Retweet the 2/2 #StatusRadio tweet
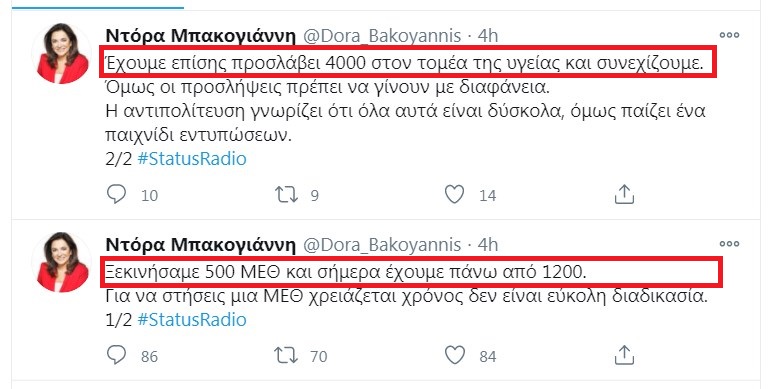Viewport: 769px width, 389px height. point(286,194)
